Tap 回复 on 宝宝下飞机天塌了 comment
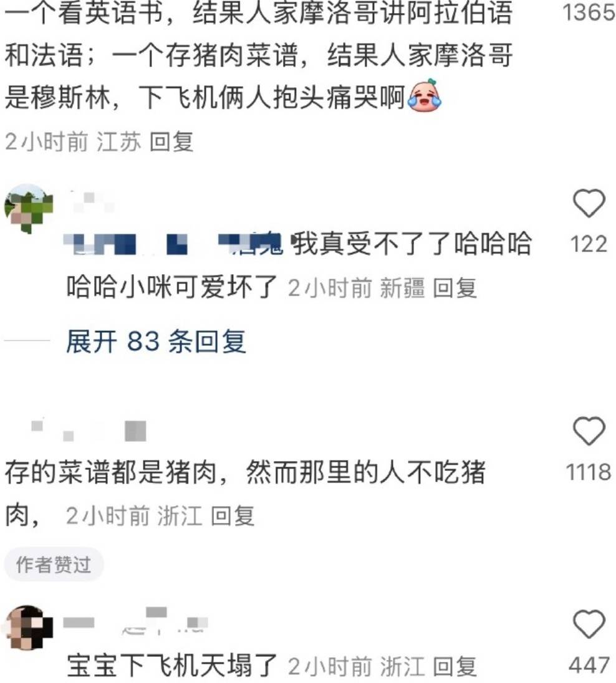616x683 pixels. pyautogui.click(x=455, y=666)
